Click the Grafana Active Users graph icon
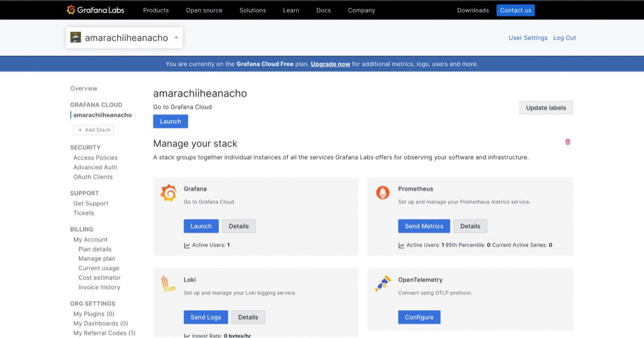 tap(187, 245)
